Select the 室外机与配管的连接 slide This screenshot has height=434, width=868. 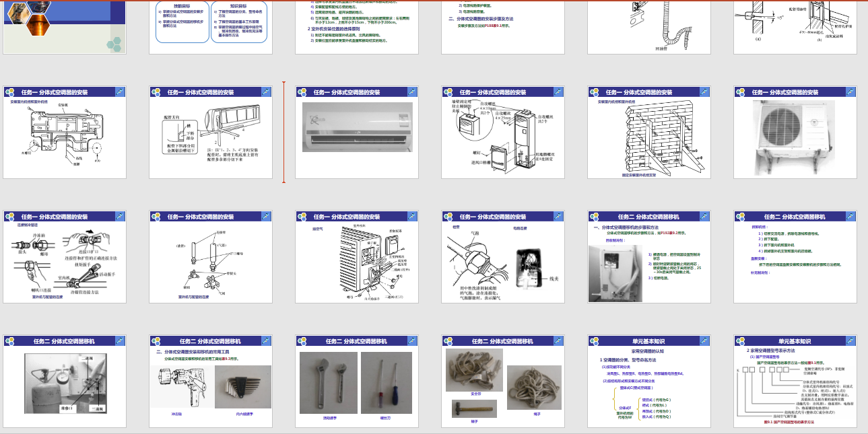[x=211, y=257]
